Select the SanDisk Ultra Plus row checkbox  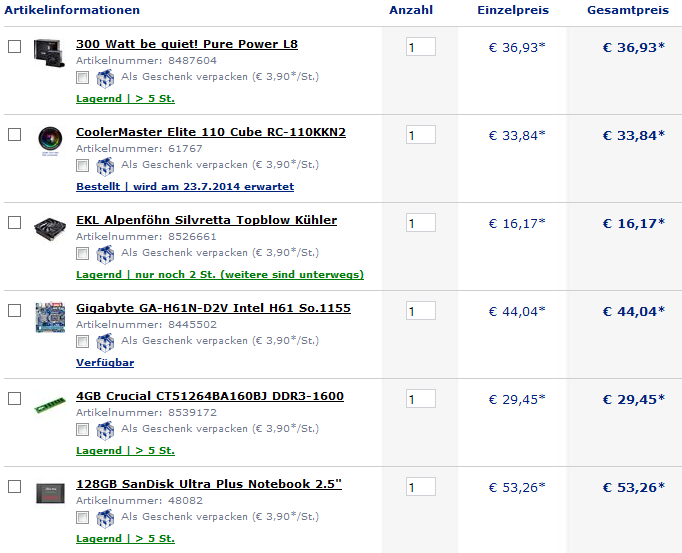tap(14, 486)
